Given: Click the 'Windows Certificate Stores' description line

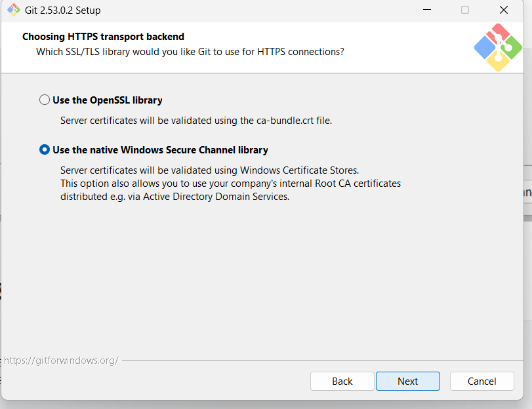Looking at the screenshot, I should [210, 170].
